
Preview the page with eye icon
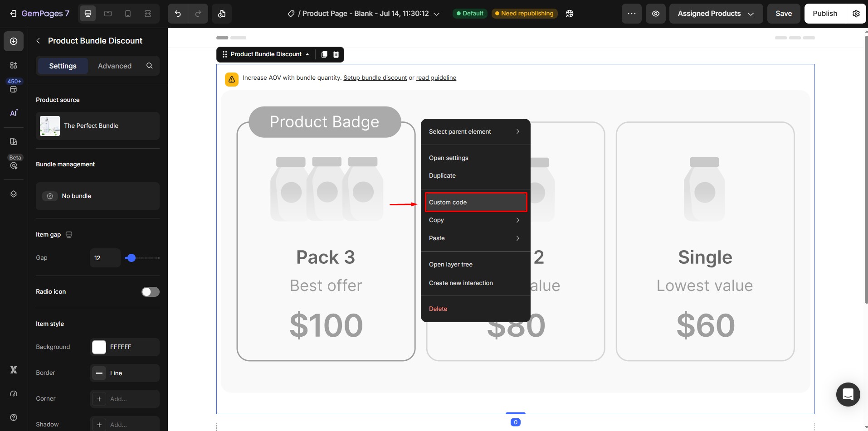click(656, 14)
